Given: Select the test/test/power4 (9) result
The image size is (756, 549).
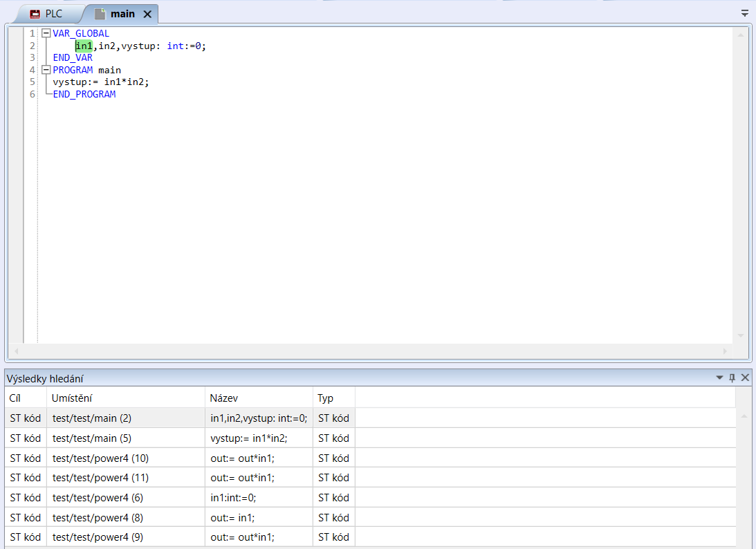Looking at the screenshot, I should [x=370, y=537].
